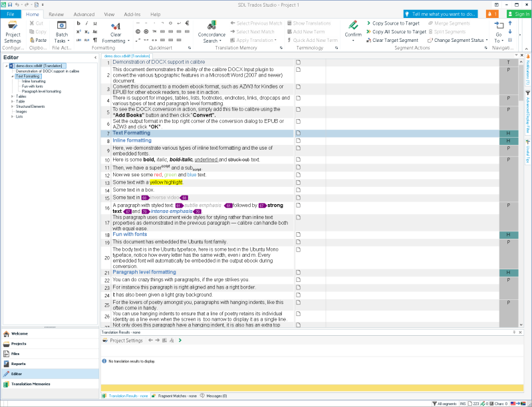Insert the TM trademark symbol

(154, 31)
